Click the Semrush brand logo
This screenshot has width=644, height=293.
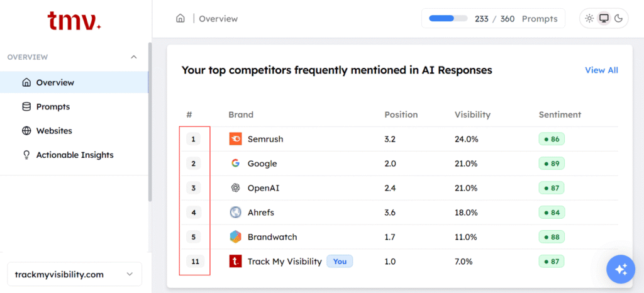[x=235, y=139]
